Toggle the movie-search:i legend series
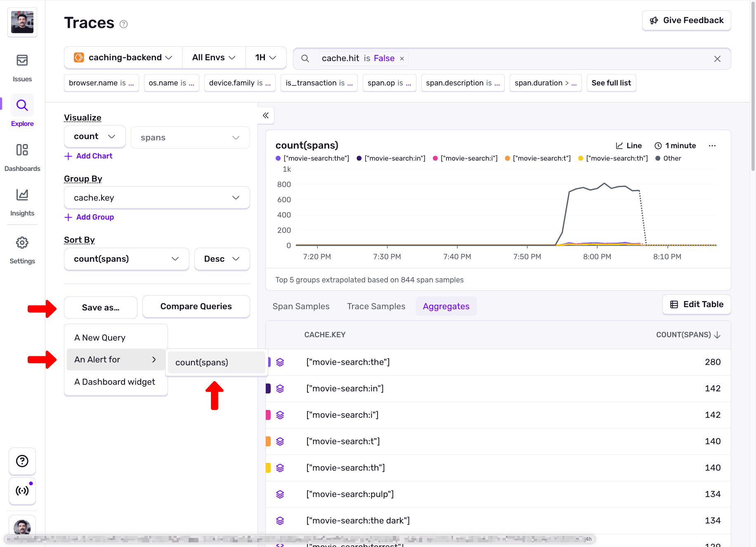The image size is (756, 547). (465, 159)
